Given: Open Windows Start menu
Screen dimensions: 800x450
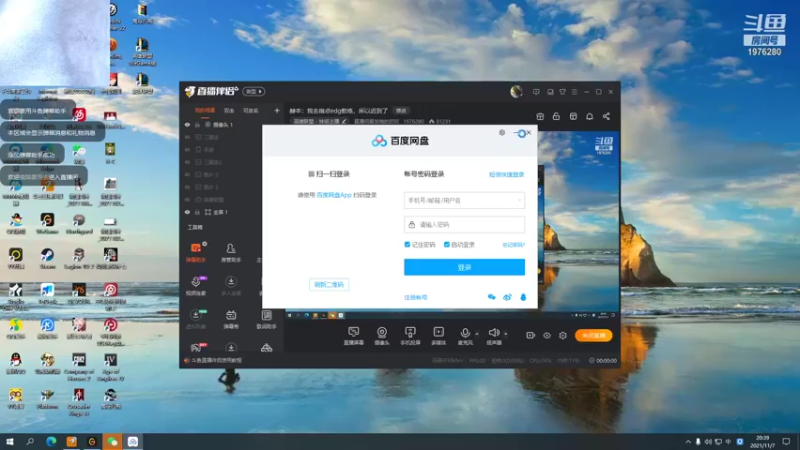Looking at the screenshot, I should (x=9, y=441).
